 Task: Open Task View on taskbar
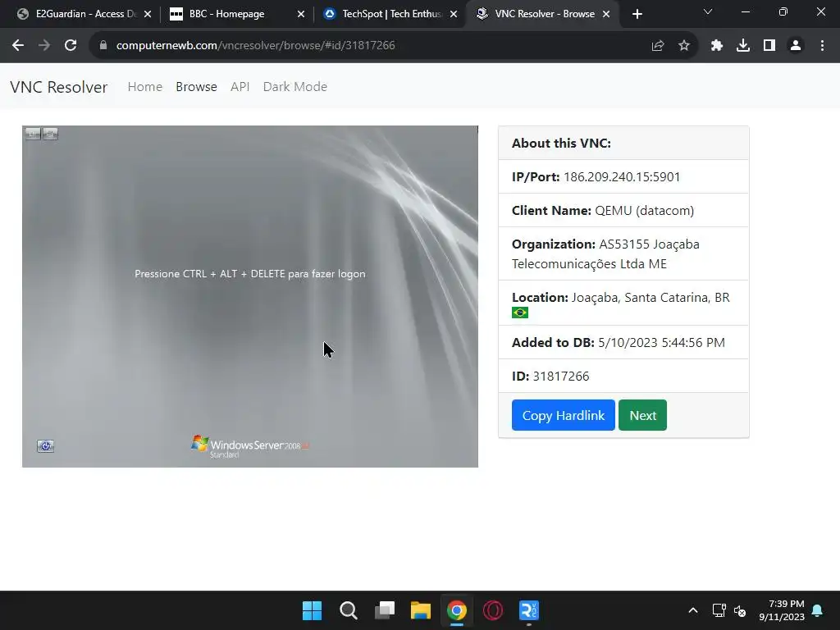click(x=385, y=610)
